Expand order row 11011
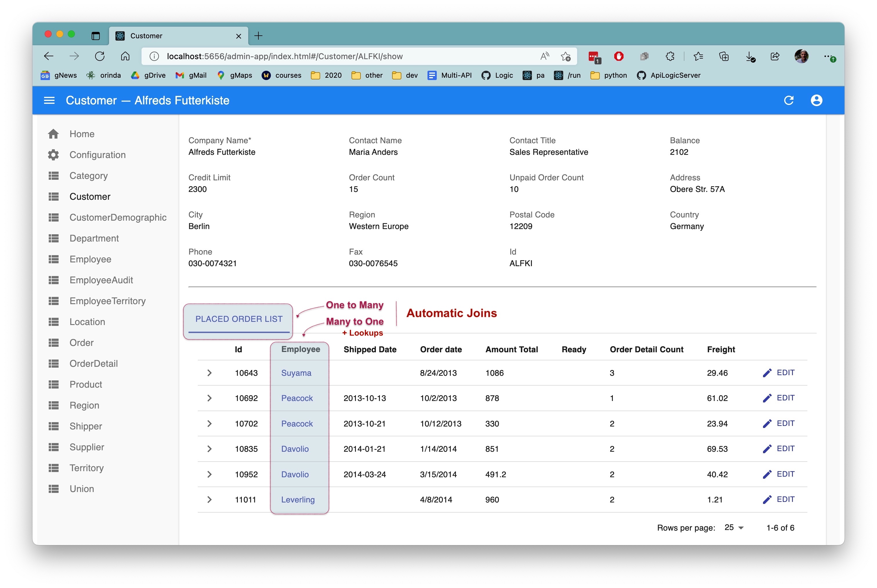Viewport: 877px width, 588px height. [x=209, y=500]
